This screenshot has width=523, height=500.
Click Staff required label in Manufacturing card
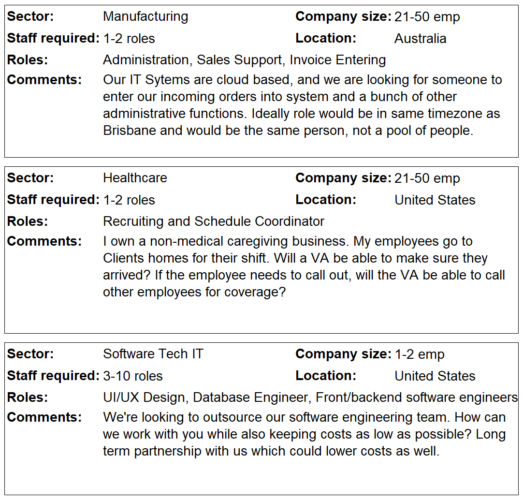click(x=53, y=38)
